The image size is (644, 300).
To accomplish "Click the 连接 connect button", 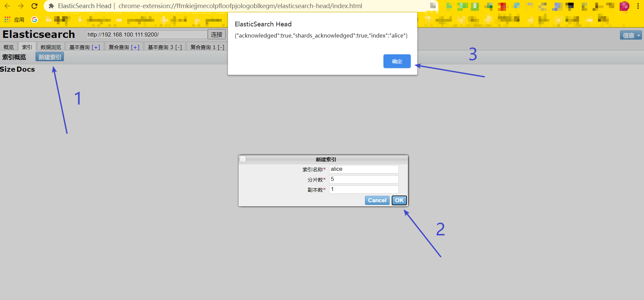I will coord(216,34).
